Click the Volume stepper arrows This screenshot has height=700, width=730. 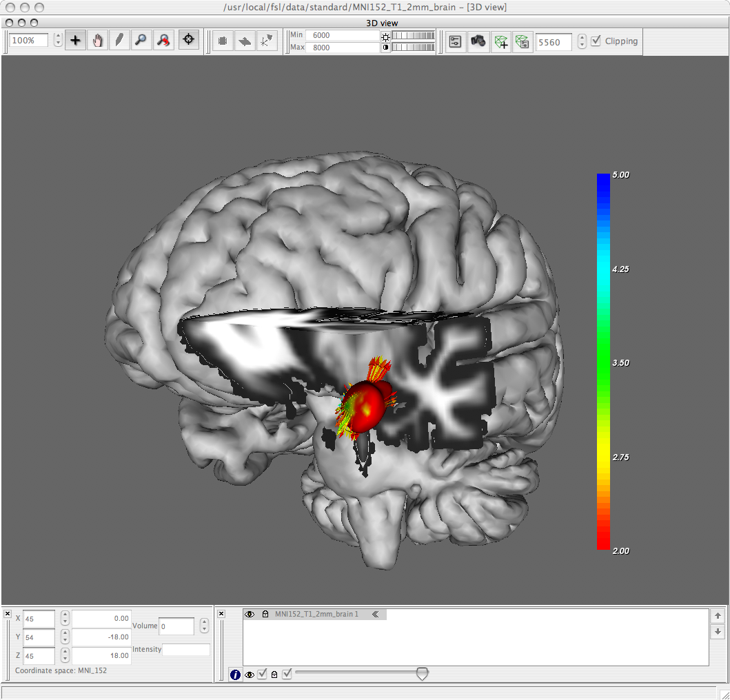click(x=204, y=626)
